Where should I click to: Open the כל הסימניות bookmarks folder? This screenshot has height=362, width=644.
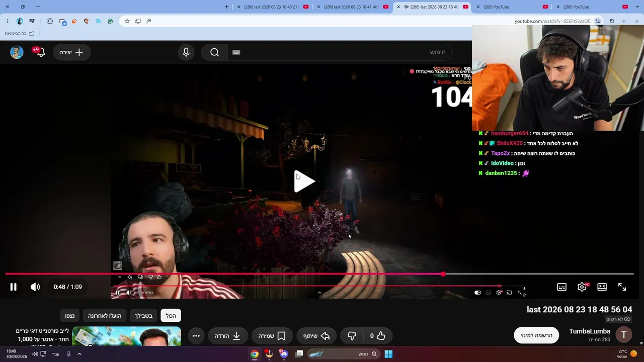point(20,34)
